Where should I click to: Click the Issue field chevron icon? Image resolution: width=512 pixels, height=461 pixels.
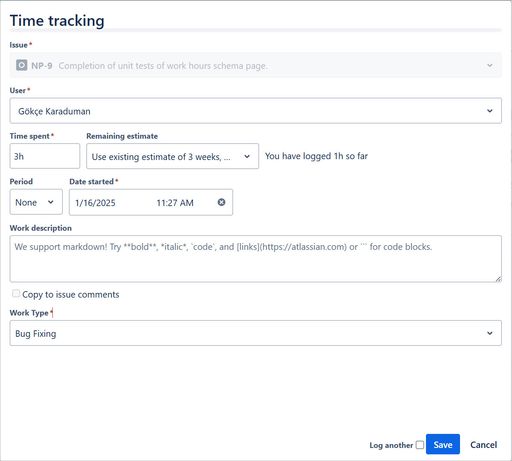pyautogui.click(x=490, y=65)
